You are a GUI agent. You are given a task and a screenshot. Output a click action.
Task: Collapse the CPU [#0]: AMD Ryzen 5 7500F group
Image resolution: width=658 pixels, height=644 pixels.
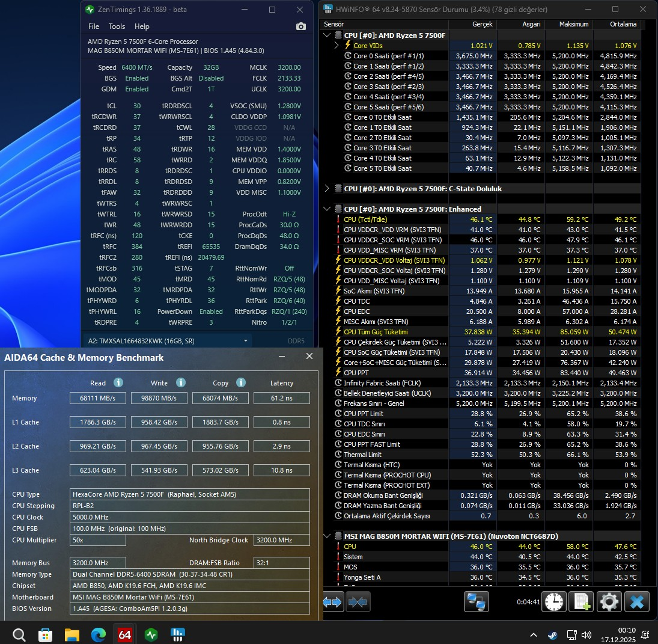(327, 35)
